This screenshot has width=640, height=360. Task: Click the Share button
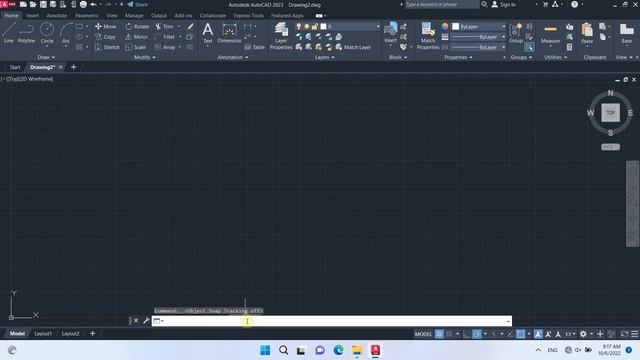pos(138,4)
